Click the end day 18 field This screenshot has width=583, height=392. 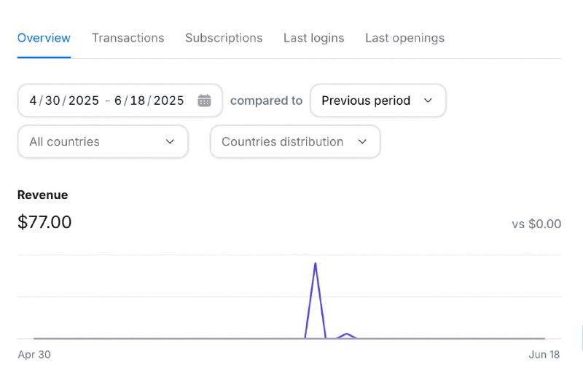point(138,101)
